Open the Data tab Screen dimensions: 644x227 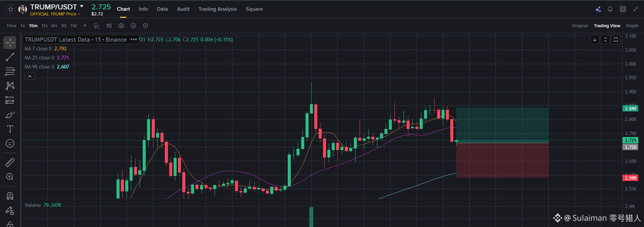[x=162, y=9]
